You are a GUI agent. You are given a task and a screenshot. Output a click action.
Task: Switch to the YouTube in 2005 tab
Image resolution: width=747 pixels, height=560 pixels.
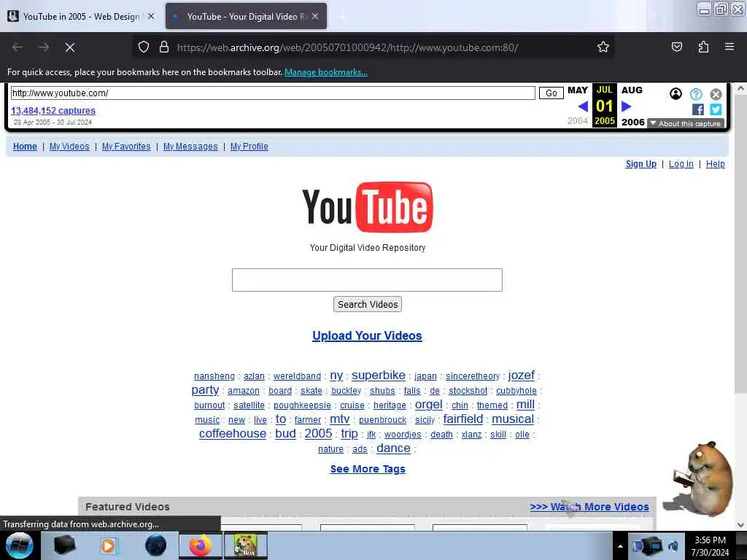(x=82, y=17)
